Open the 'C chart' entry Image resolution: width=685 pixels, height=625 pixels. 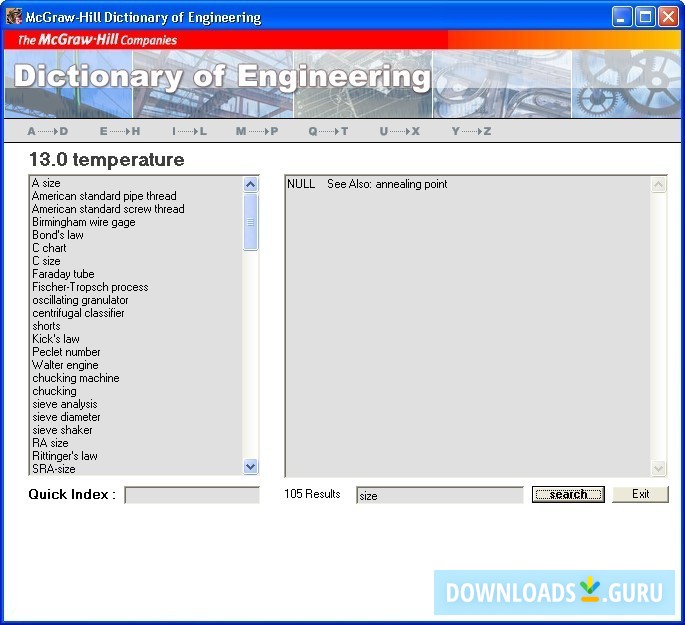[x=49, y=248]
